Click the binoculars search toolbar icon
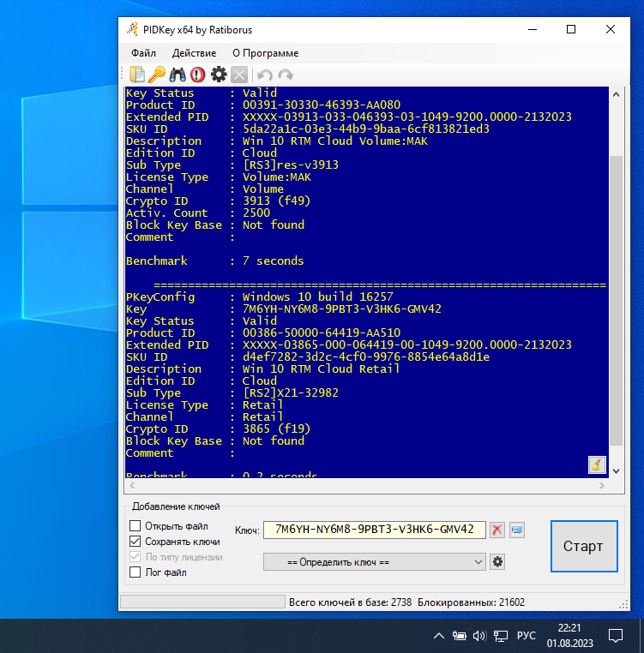The height and width of the screenshot is (653, 644). [x=178, y=75]
